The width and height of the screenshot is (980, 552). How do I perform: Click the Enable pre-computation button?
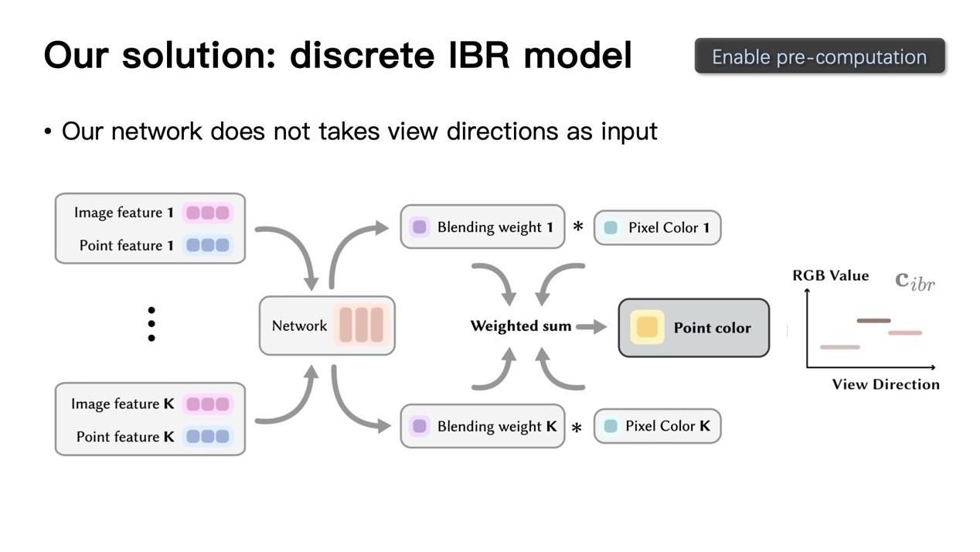(819, 56)
